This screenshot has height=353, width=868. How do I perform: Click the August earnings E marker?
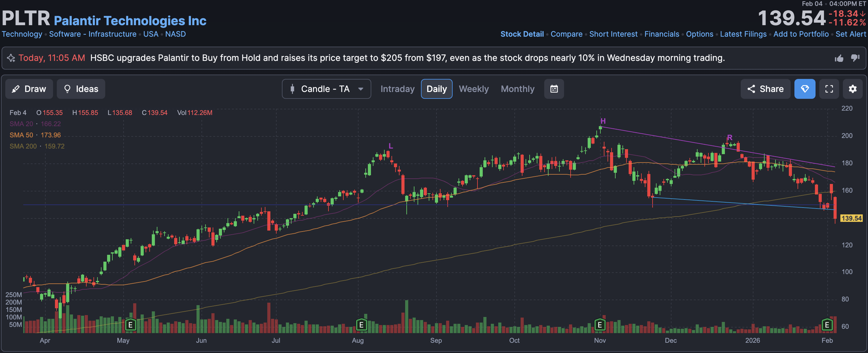coord(361,325)
